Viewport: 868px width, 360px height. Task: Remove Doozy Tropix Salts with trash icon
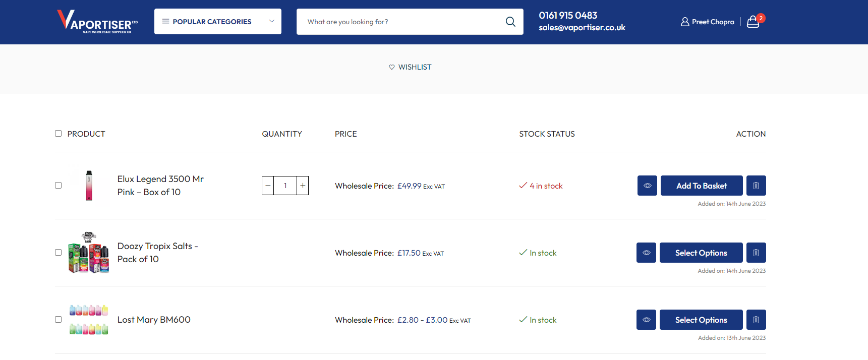pyautogui.click(x=756, y=253)
